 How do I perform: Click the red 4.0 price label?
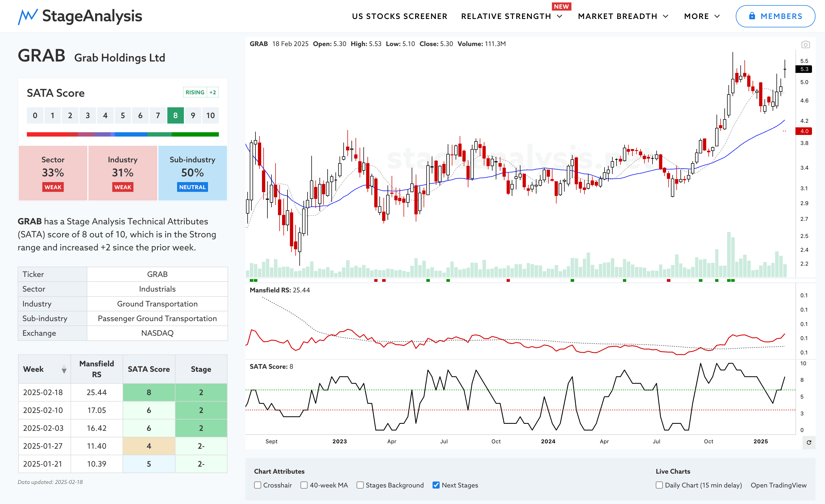pyautogui.click(x=804, y=131)
